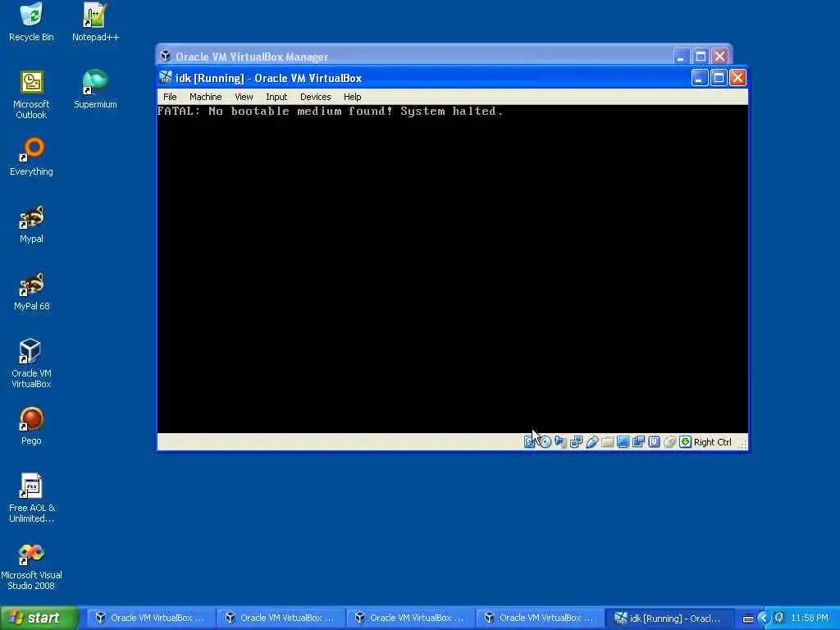
Task: Minimize the Oracle VM VirtualBox Manager window
Action: (681, 57)
